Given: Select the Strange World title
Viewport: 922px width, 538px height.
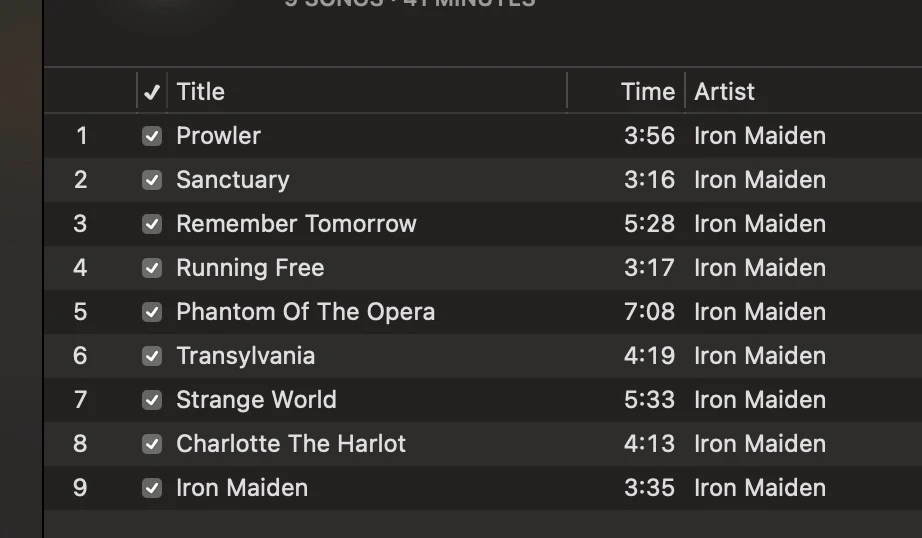Looking at the screenshot, I should point(256,400).
